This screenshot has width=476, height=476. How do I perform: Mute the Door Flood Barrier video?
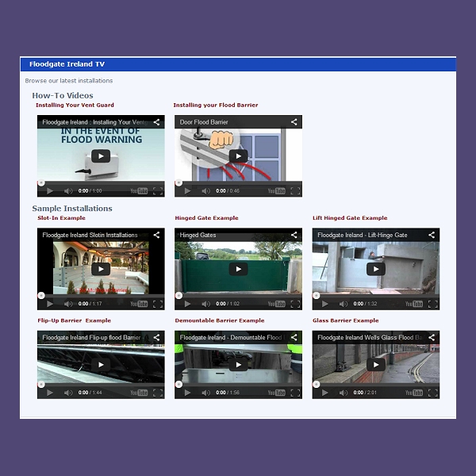(x=205, y=191)
